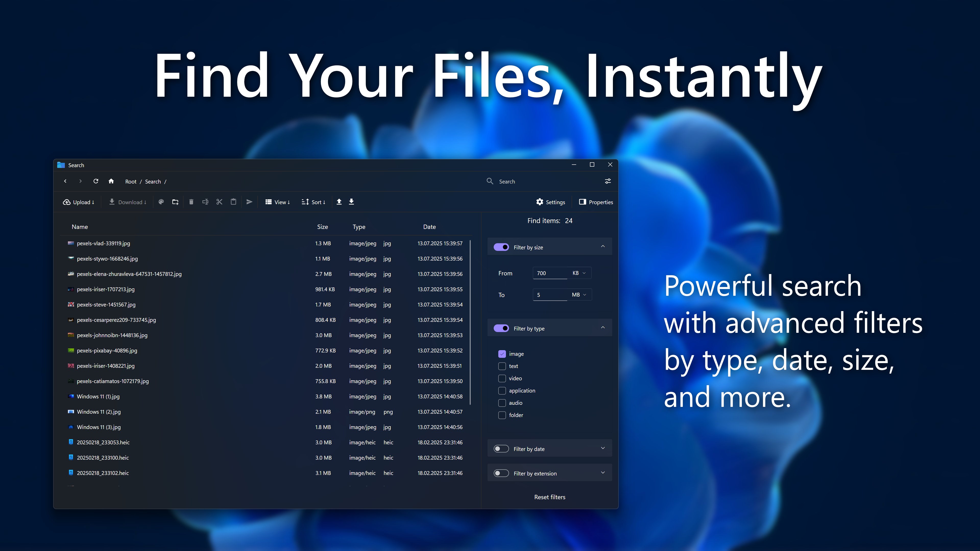
Task: Click the rename icon in toolbar
Action: (205, 202)
